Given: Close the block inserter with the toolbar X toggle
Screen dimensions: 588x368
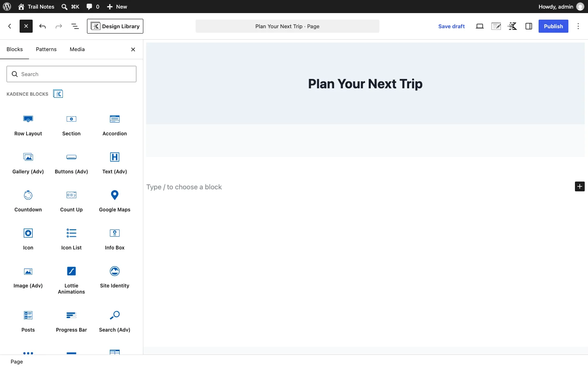Looking at the screenshot, I should point(26,26).
